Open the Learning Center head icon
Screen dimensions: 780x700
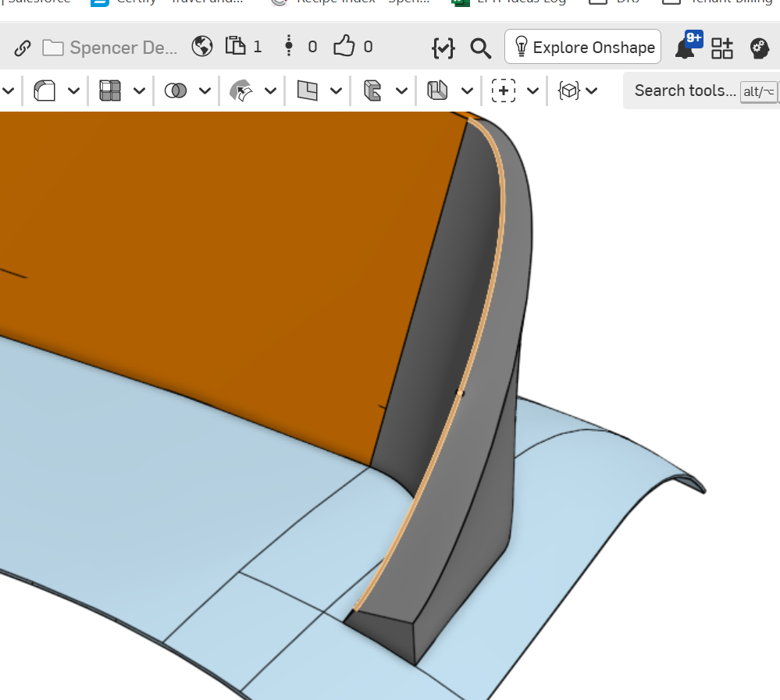point(759,48)
